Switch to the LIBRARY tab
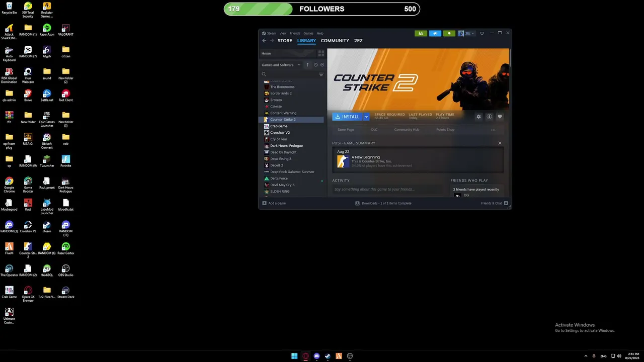Screen dimensions: 644x362 306,41
